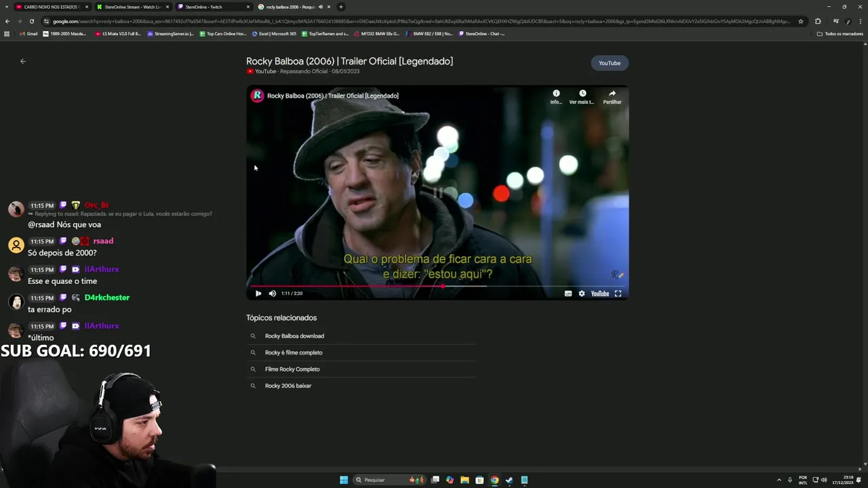Open Steam from the taskbar
The image size is (868, 488).
pos(509,480)
